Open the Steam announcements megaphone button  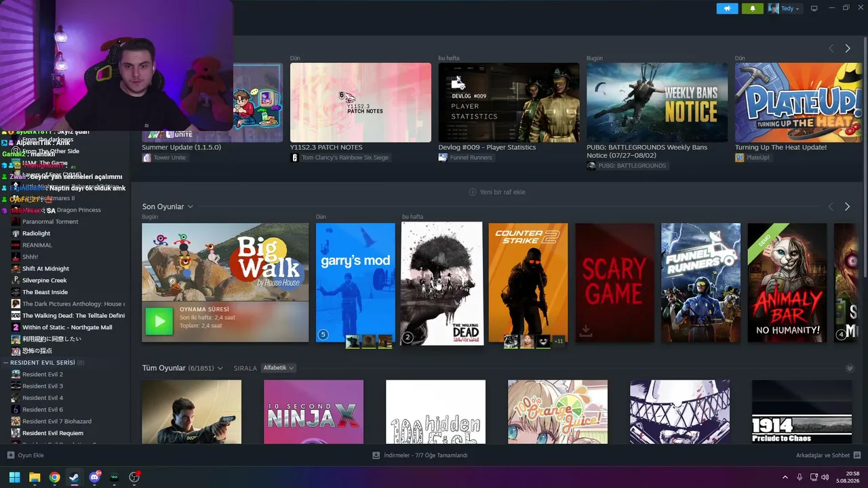[x=727, y=8]
